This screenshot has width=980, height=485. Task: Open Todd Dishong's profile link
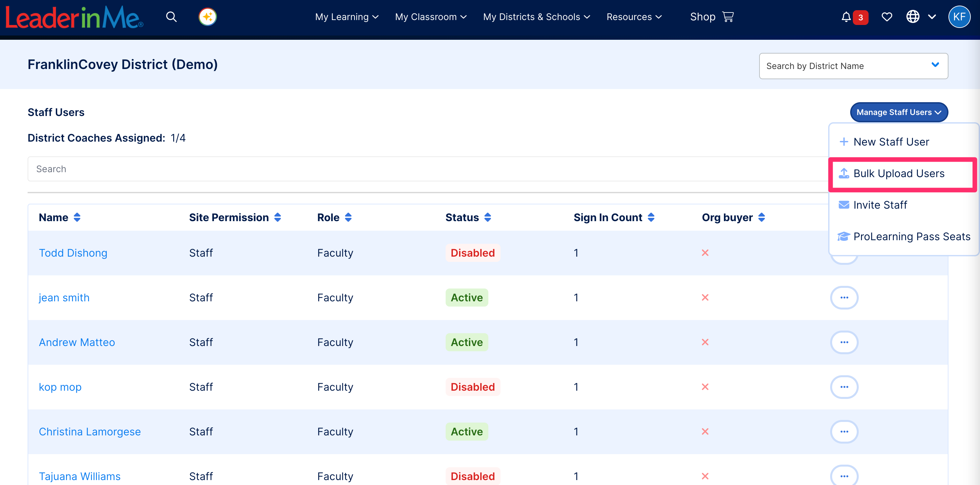(73, 253)
